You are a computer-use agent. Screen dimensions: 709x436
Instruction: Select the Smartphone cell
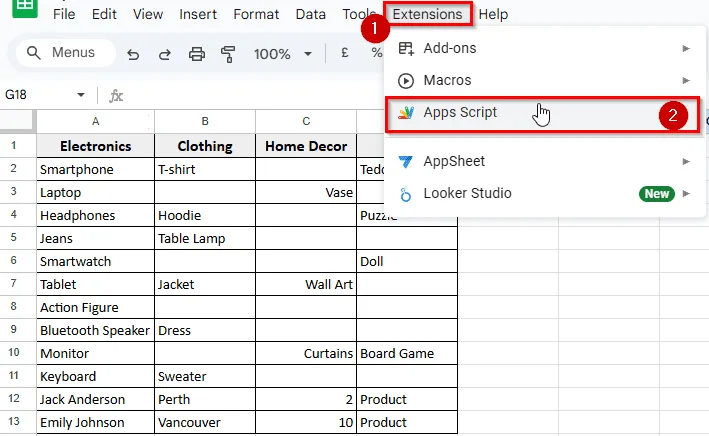(x=95, y=169)
